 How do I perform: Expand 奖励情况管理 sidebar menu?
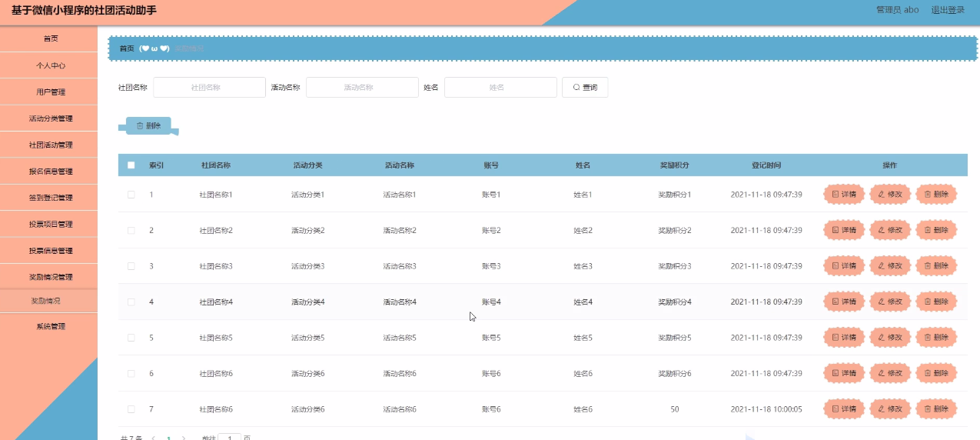coord(51,277)
